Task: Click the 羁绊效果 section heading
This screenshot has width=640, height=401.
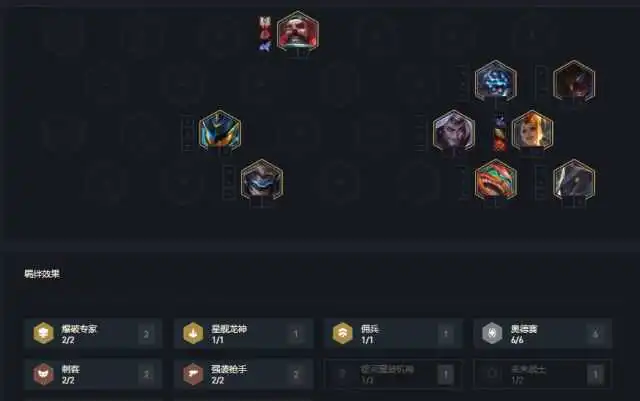Action: tap(42, 274)
